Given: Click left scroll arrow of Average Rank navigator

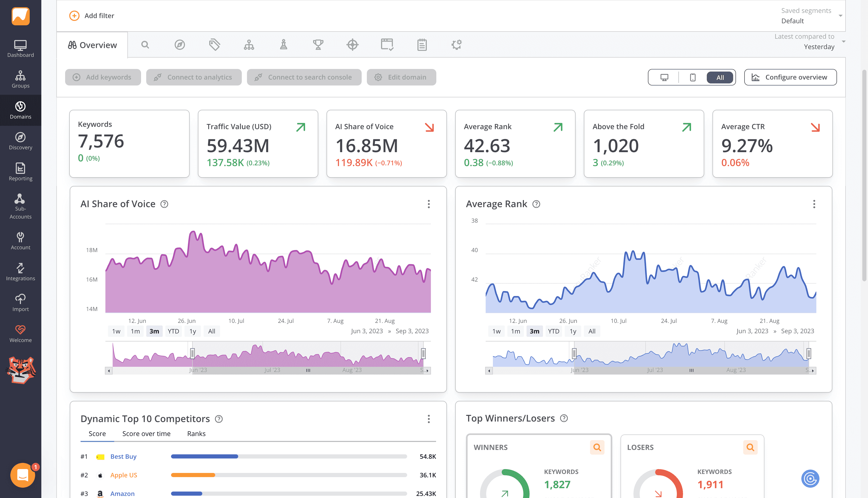Looking at the screenshot, I should click(x=489, y=371).
